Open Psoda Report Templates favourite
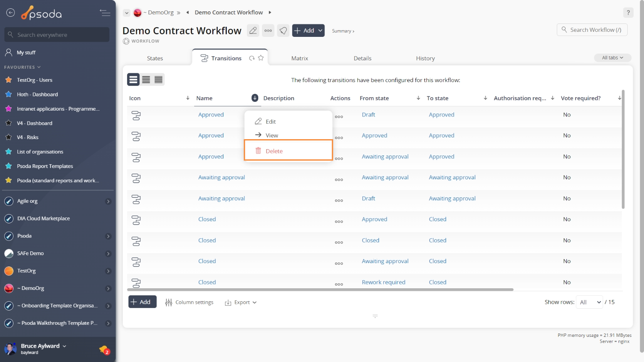Viewport: 644px width, 362px height. (x=45, y=166)
